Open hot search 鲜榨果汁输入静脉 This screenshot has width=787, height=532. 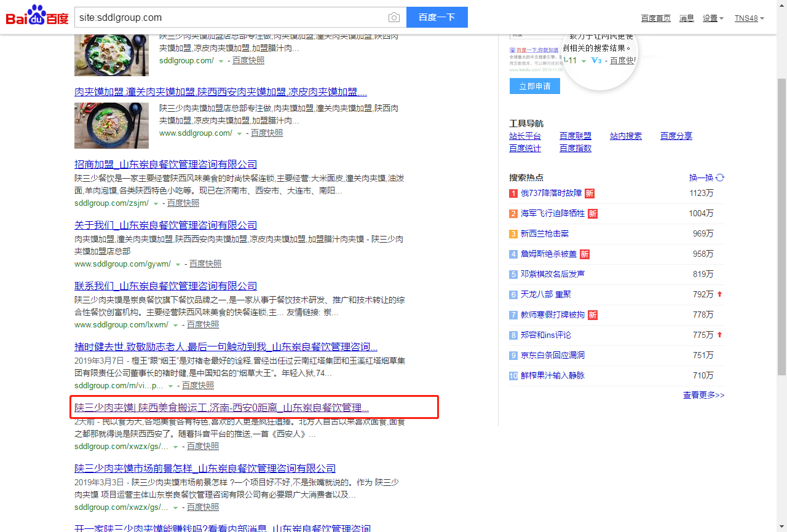(x=553, y=375)
